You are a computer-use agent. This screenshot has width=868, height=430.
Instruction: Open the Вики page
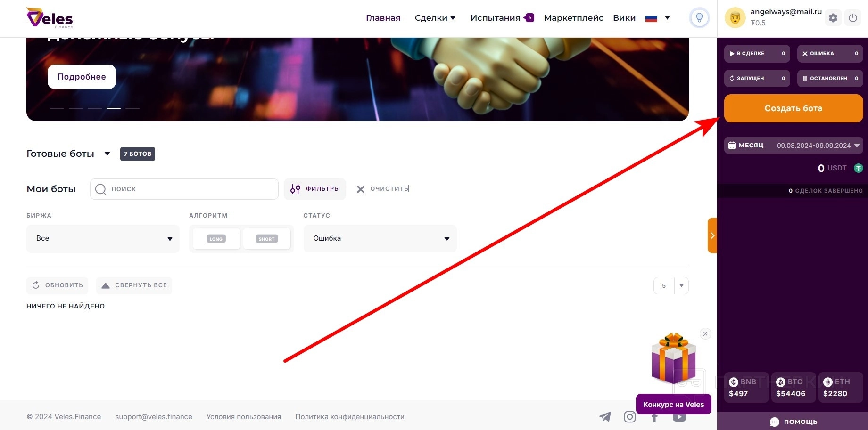[624, 18]
